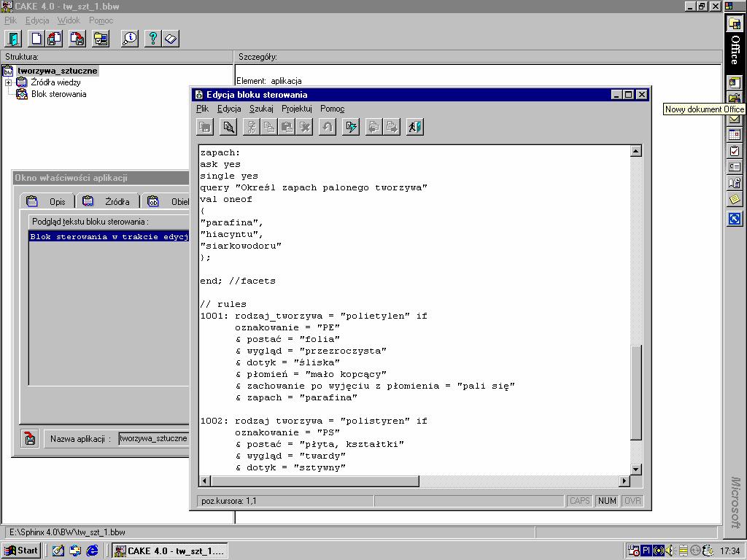Click the question mark help icon
The height and width of the screenshot is (560, 747).
[x=153, y=39]
